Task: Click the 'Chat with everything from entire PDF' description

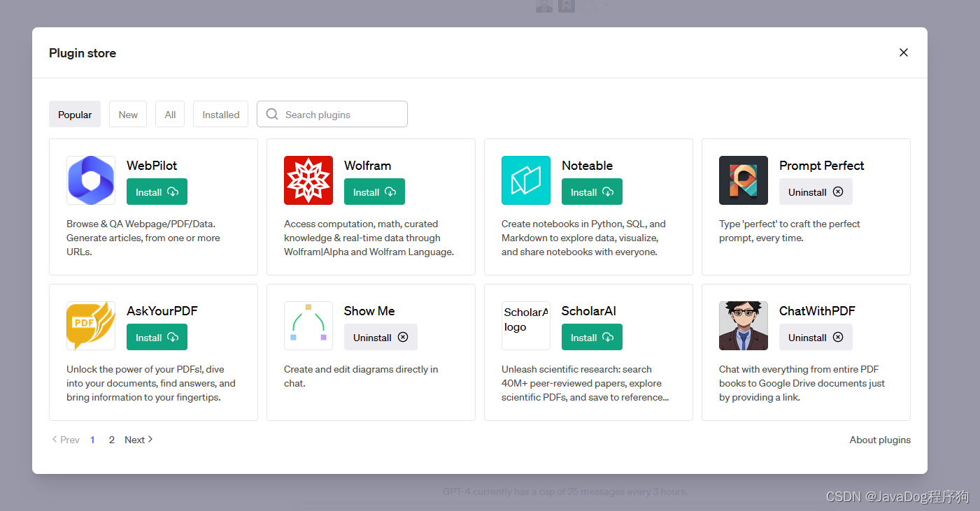Action: click(802, 383)
